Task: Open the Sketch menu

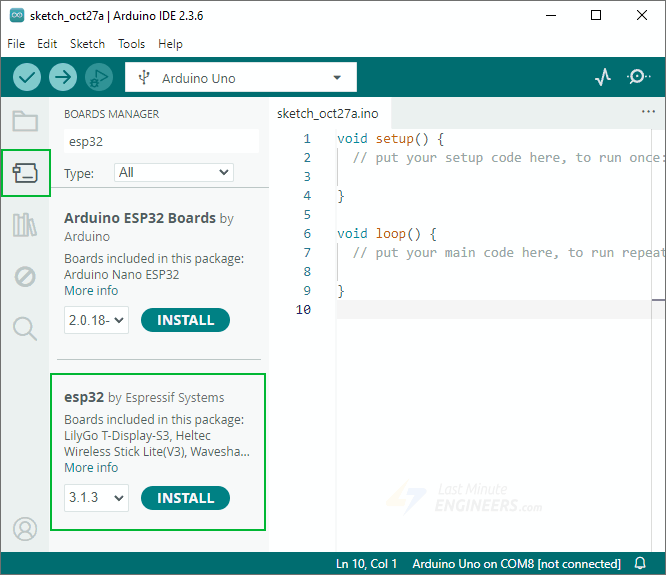Action: pyautogui.click(x=87, y=44)
